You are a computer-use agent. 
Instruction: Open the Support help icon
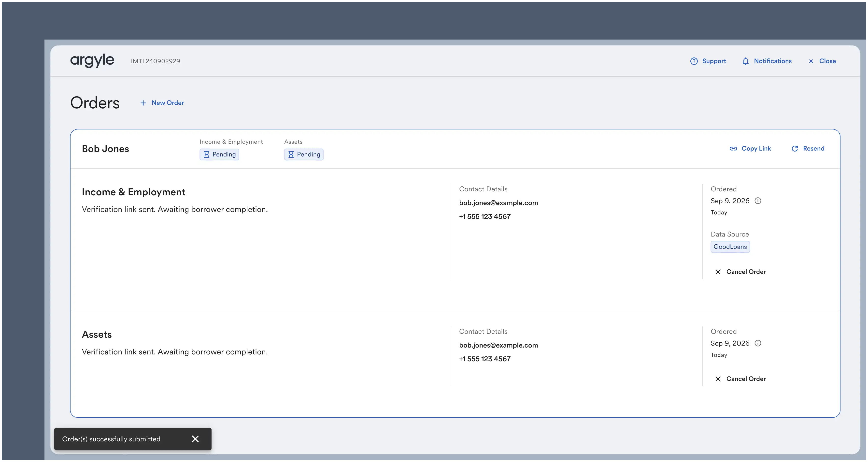tap(694, 61)
